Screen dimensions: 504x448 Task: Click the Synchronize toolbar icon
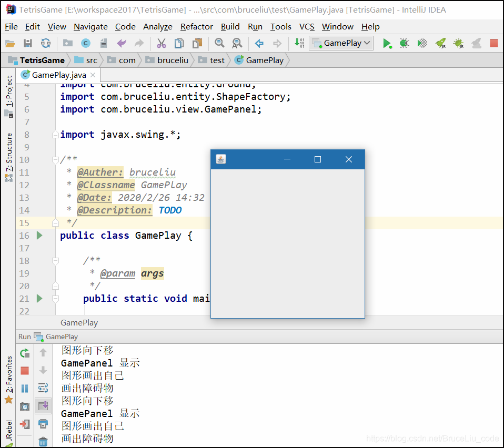pyautogui.click(x=46, y=43)
